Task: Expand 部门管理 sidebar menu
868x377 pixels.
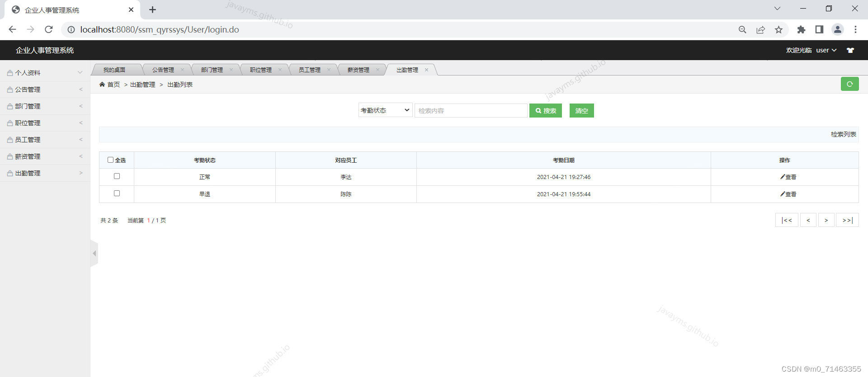Action: click(45, 106)
